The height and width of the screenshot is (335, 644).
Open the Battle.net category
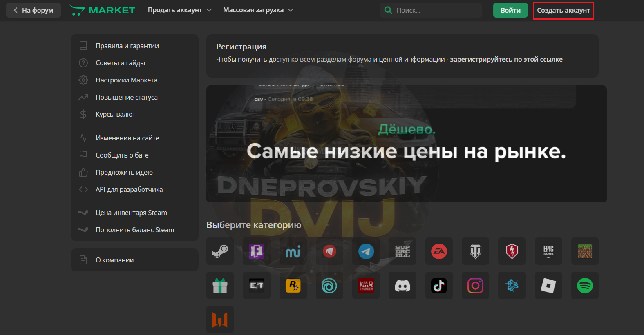[512, 286]
